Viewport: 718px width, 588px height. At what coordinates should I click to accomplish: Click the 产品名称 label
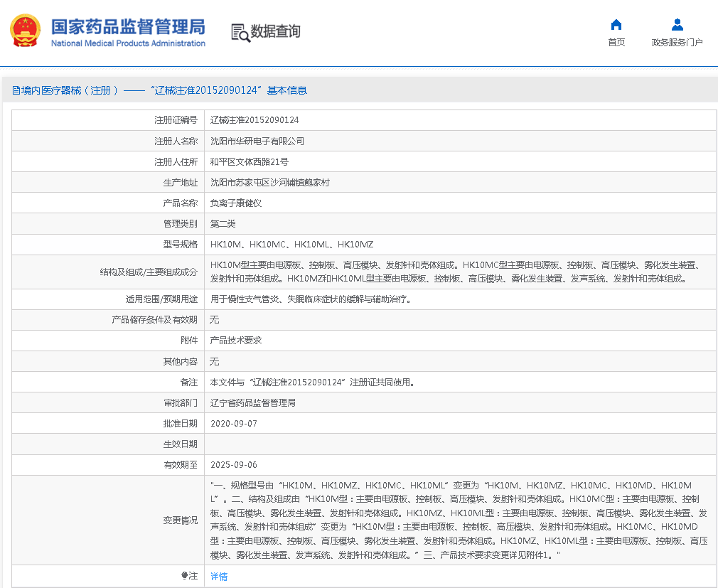[x=181, y=203]
